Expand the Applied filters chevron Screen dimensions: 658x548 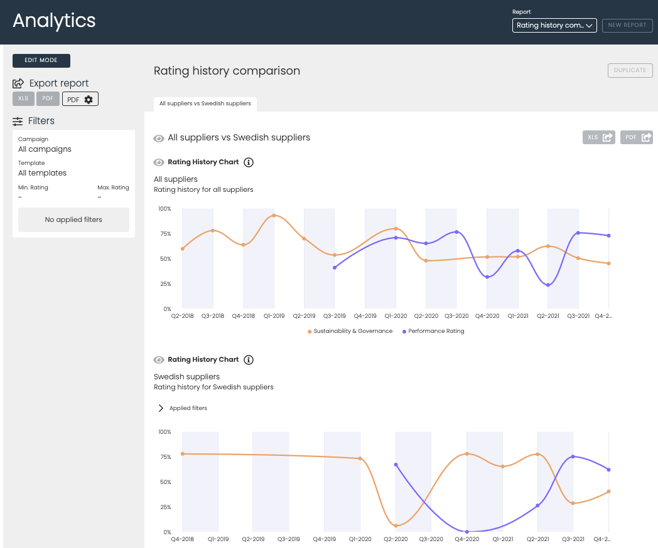pyautogui.click(x=161, y=408)
